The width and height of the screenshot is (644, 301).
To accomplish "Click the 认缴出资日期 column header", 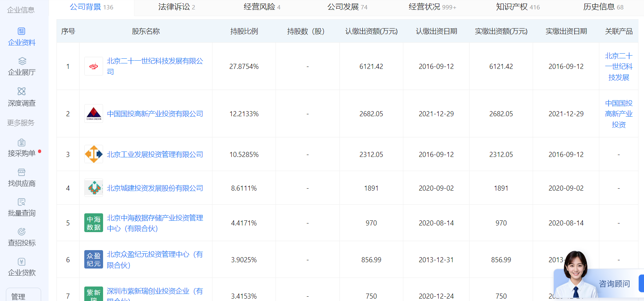I will point(436,31).
